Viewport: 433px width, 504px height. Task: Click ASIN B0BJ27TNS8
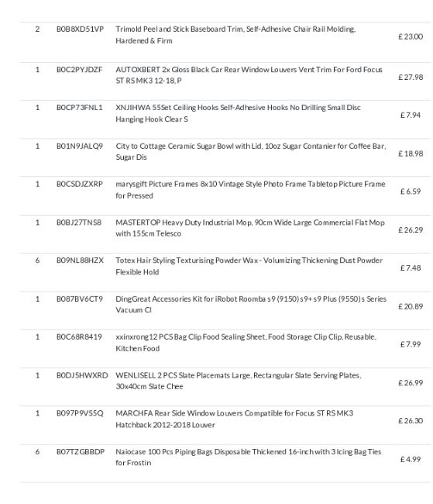(79, 223)
